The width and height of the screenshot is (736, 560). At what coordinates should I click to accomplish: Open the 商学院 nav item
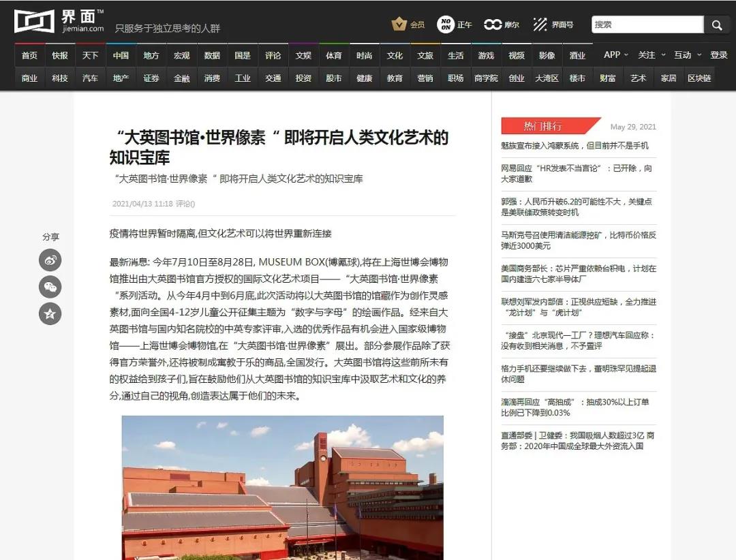[x=487, y=78]
